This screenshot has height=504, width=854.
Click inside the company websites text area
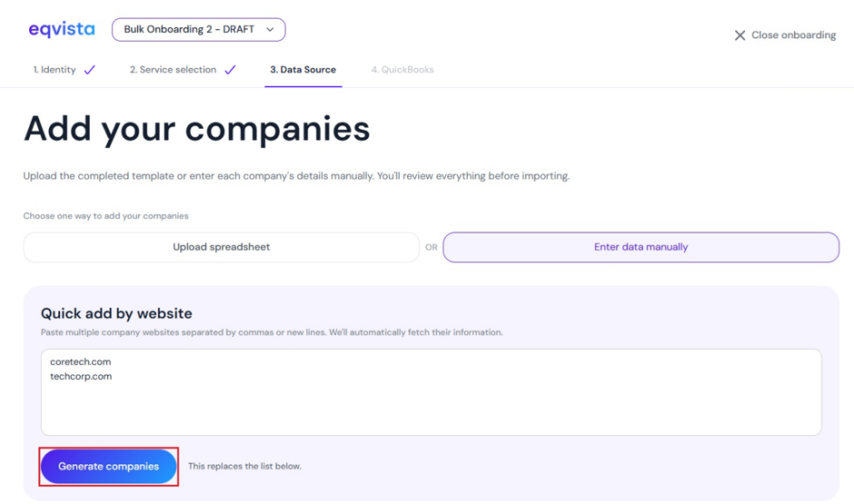(432, 392)
